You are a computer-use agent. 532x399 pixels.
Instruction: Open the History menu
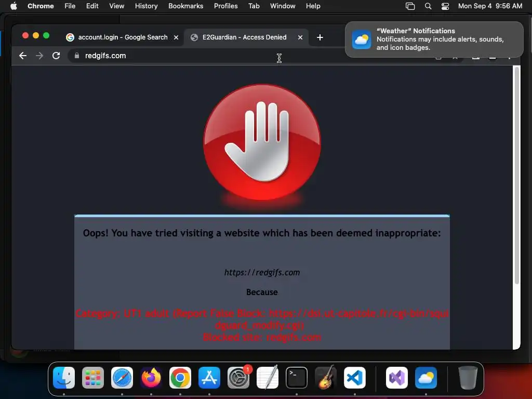click(x=146, y=6)
